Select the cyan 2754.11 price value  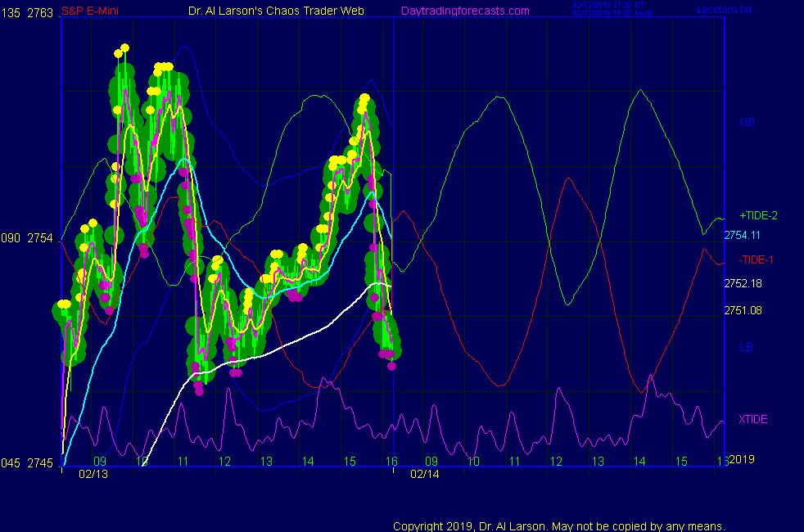point(742,235)
